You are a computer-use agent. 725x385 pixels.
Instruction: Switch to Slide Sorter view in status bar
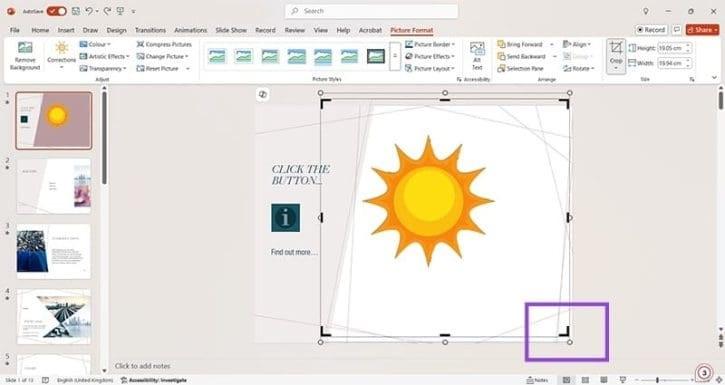pyautogui.click(x=585, y=380)
